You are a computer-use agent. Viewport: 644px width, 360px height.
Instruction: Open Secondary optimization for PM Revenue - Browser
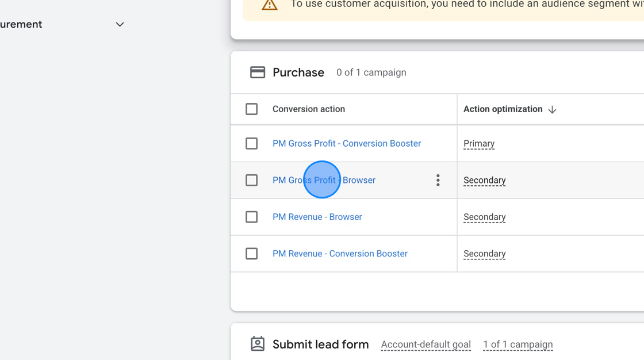click(484, 217)
